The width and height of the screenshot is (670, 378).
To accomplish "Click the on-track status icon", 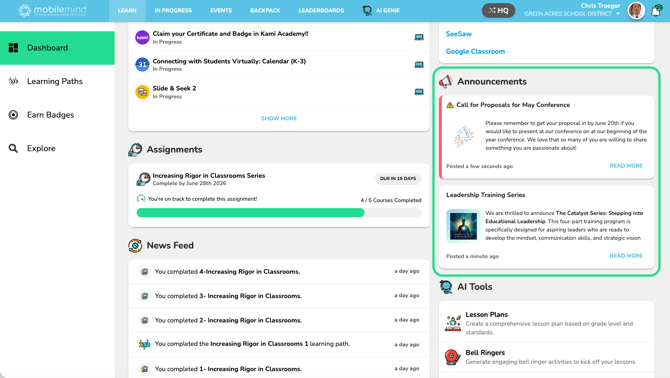I will coord(141,199).
